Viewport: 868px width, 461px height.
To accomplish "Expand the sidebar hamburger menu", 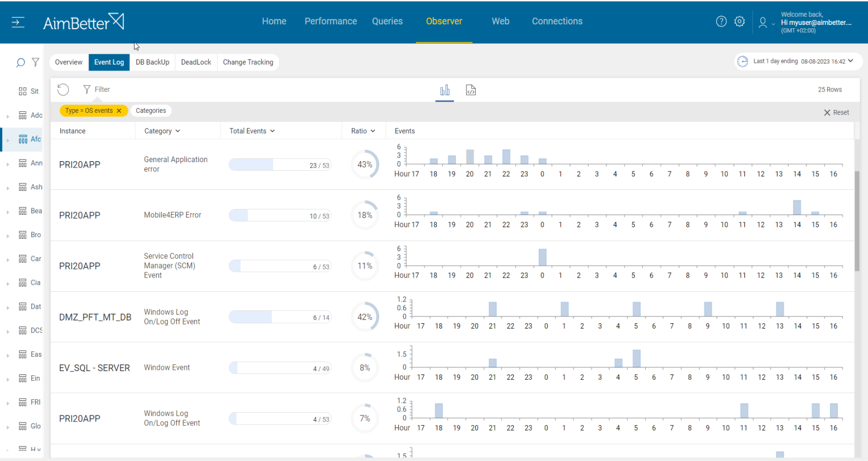I will click(18, 22).
